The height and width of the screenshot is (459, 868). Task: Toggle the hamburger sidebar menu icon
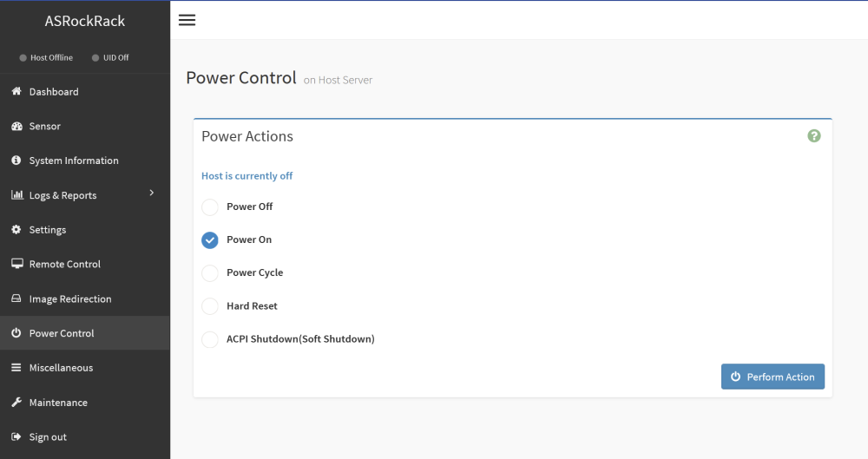187,20
